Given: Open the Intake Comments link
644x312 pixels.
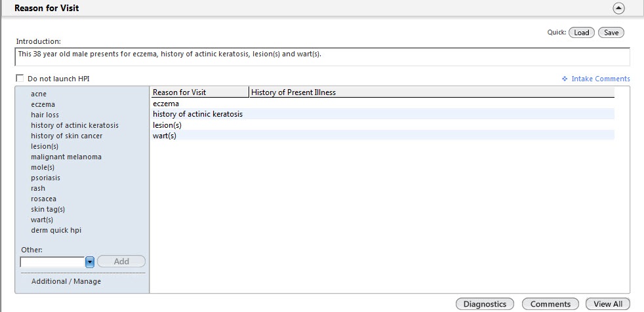Looking at the screenshot, I should click(601, 79).
